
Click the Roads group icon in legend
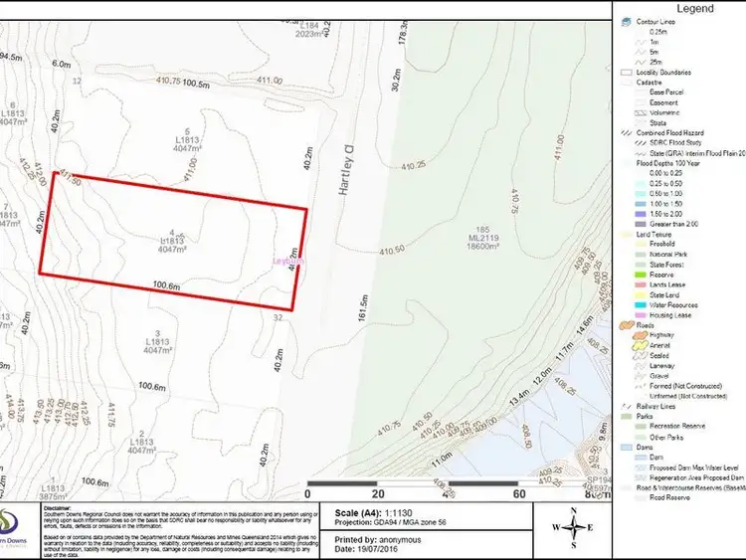[x=625, y=324]
